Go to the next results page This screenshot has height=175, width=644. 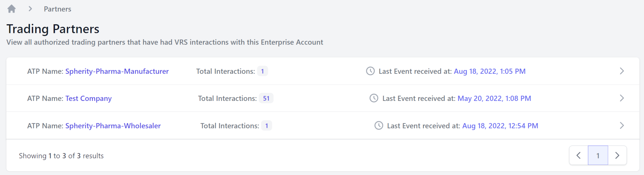[617, 155]
